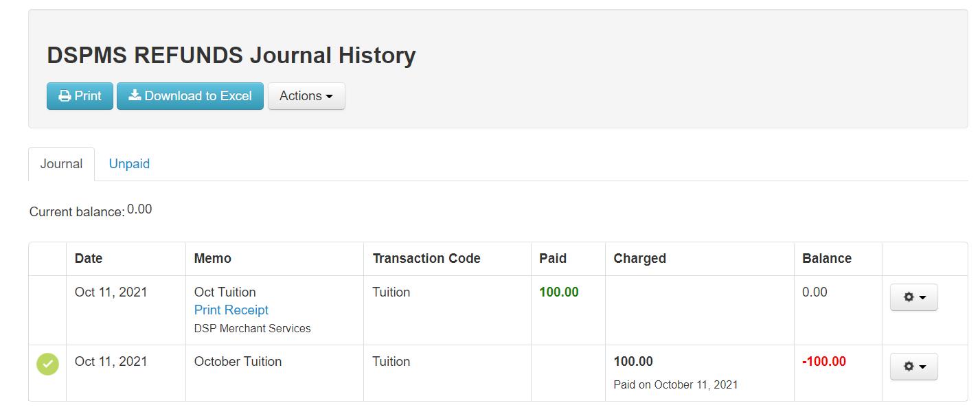
Task: Open the Actions dropdown menu
Action: (306, 96)
